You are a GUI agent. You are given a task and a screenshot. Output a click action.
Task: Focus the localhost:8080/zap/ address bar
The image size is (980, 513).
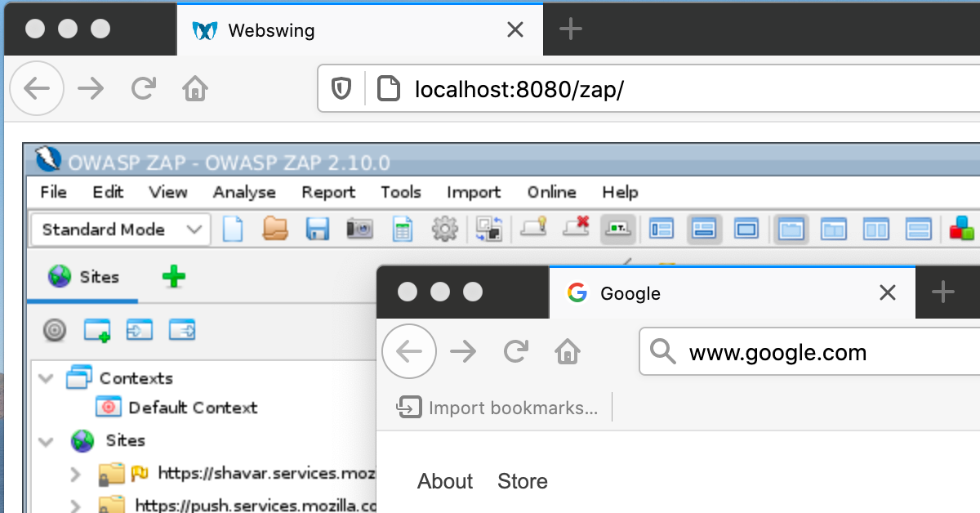pos(648,88)
